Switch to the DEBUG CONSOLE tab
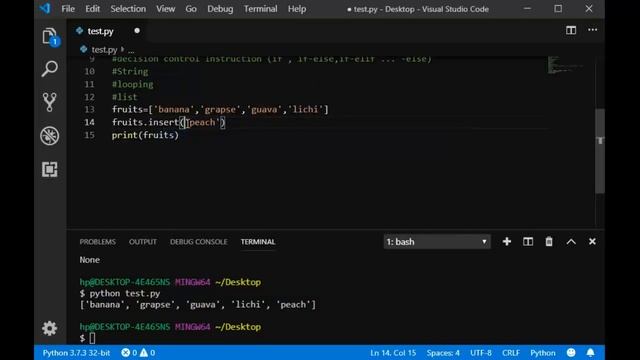The image size is (640, 360). click(198, 242)
